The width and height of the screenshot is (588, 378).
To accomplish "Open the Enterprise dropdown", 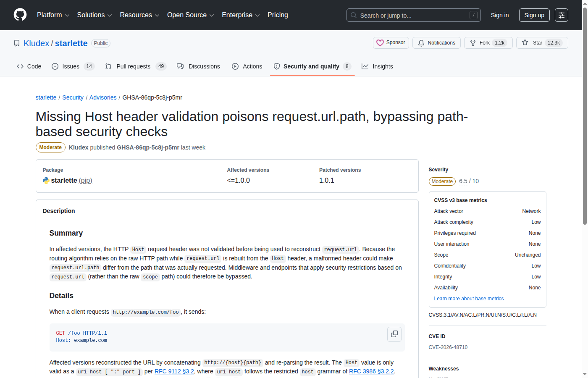I will click(241, 15).
